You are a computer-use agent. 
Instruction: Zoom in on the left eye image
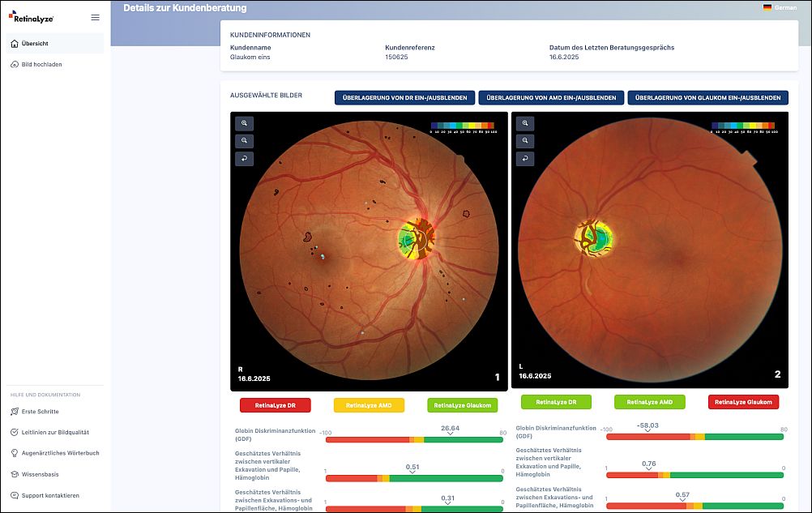click(525, 123)
